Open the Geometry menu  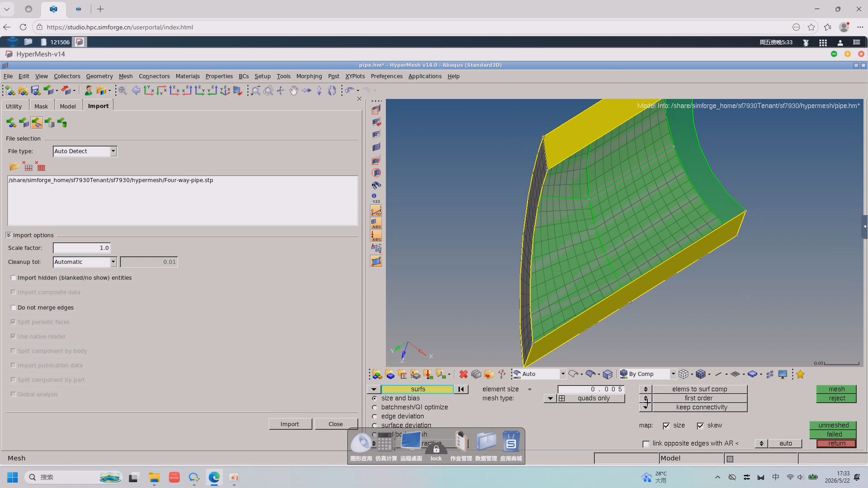pos(99,76)
